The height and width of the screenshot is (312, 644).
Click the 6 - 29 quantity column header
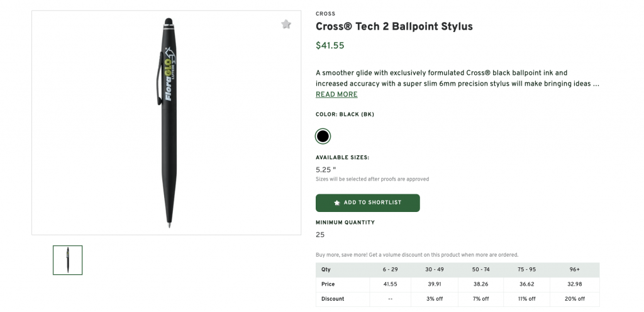[390, 269]
